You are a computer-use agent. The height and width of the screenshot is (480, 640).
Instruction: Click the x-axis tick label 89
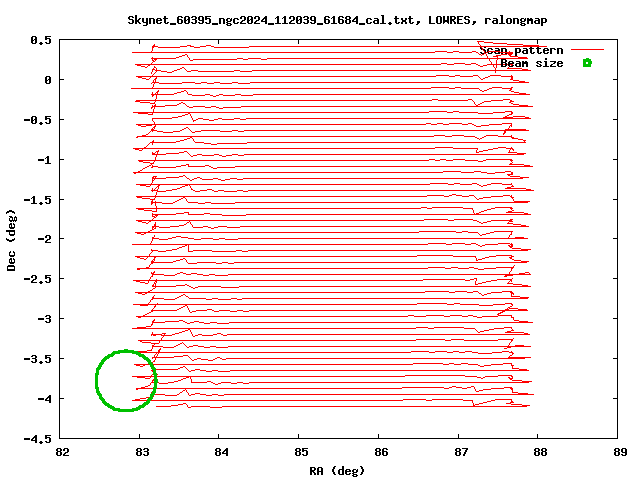620,452
